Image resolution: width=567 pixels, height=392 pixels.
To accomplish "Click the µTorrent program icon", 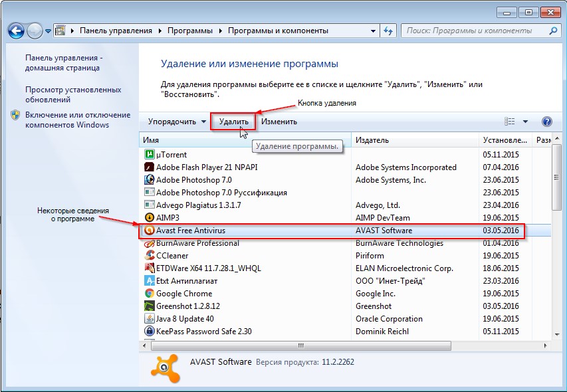I will pyautogui.click(x=150, y=155).
